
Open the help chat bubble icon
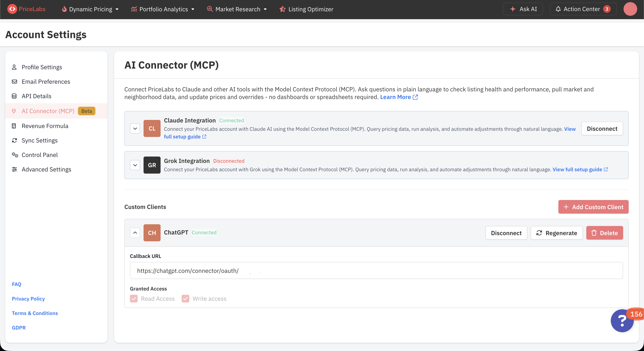pyautogui.click(x=622, y=321)
